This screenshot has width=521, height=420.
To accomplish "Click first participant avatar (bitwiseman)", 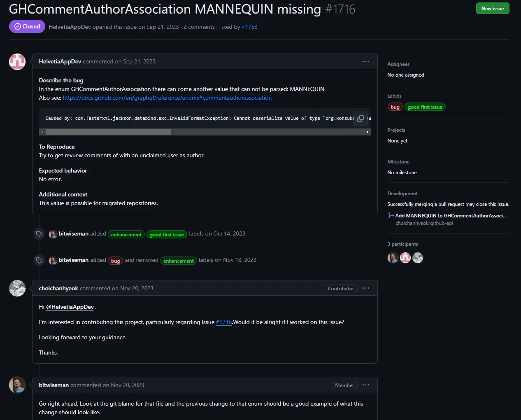I will click(x=393, y=258).
